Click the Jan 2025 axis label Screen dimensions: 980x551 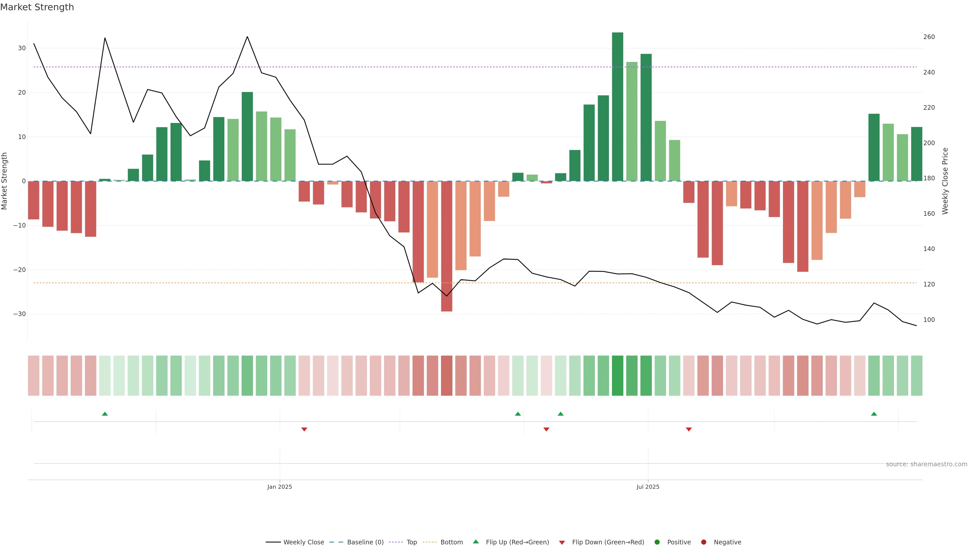(x=280, y=487)
